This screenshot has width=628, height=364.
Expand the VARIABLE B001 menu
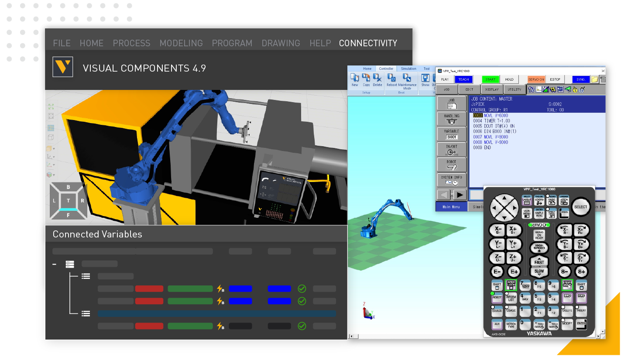[452, 134]
